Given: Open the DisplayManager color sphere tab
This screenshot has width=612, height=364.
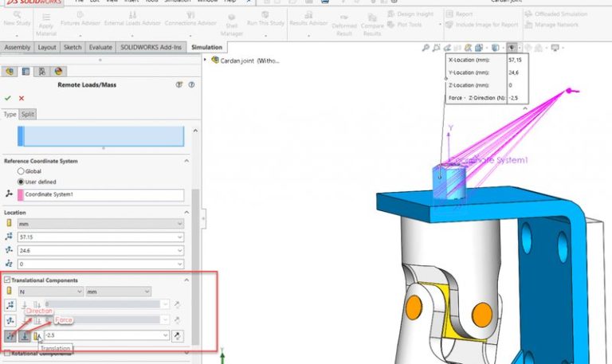Looking at the screenshot, I should pyautogui.click(x=58, y=72).
